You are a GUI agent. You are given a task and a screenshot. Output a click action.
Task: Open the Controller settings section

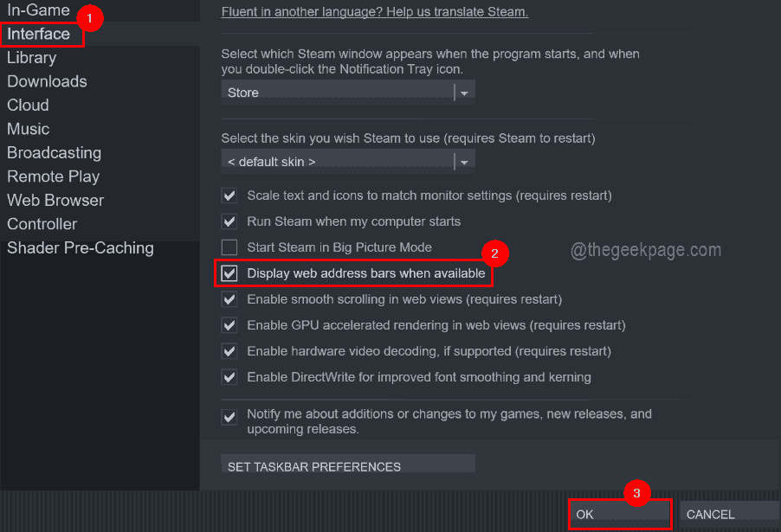click(42, 223)
